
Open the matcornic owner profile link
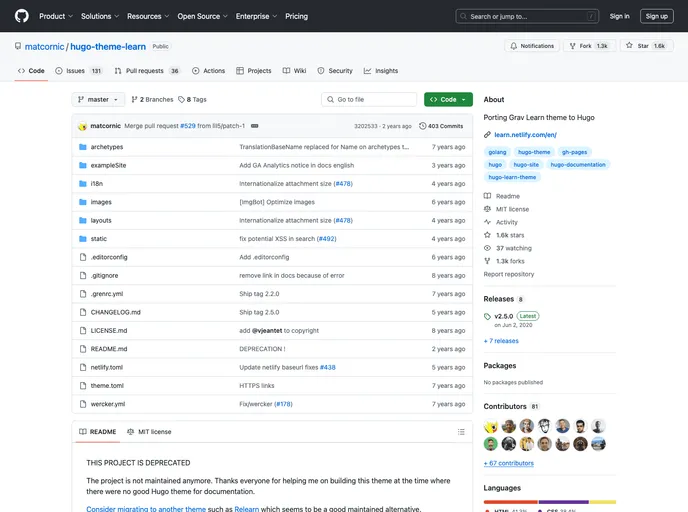(x=44, y=47)
